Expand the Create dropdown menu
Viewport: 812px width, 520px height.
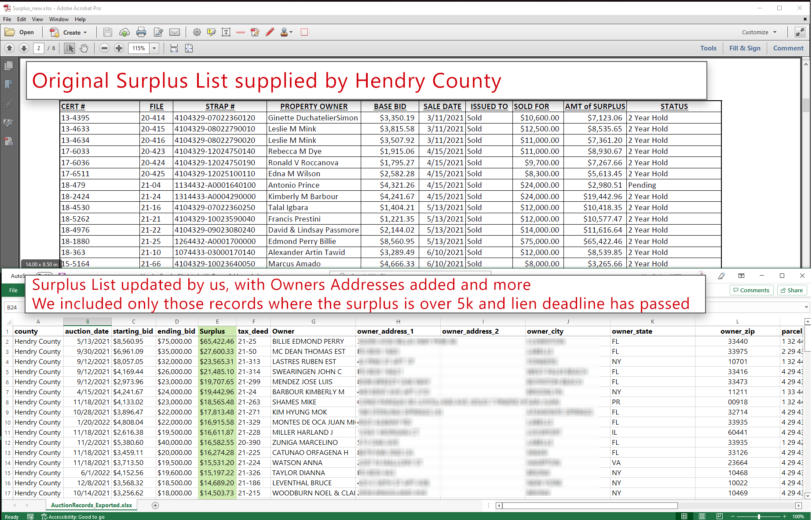85,33
